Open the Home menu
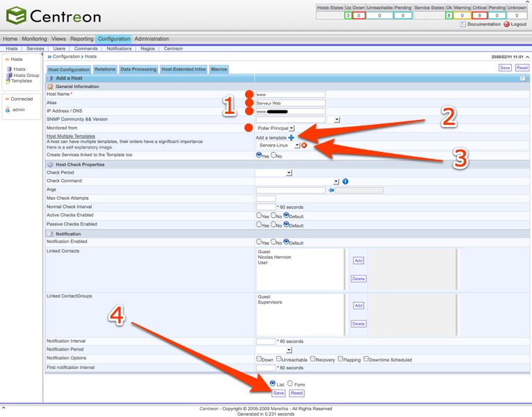 (x=10, y=39)
